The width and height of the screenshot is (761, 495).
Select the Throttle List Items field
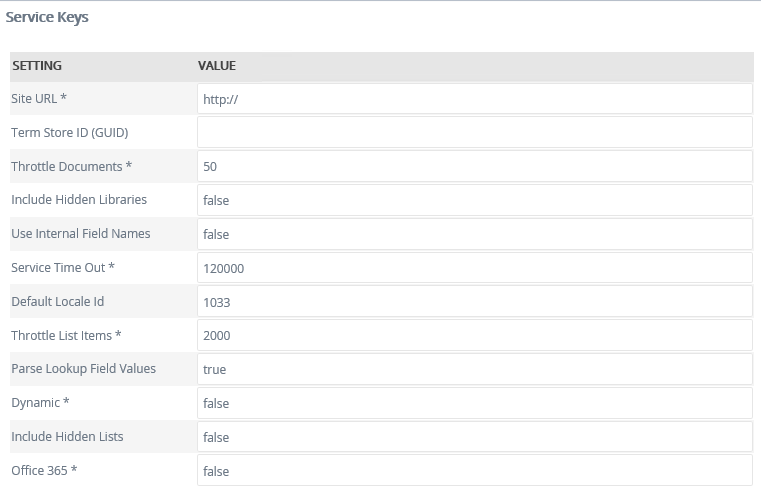[x=474, y=335]
